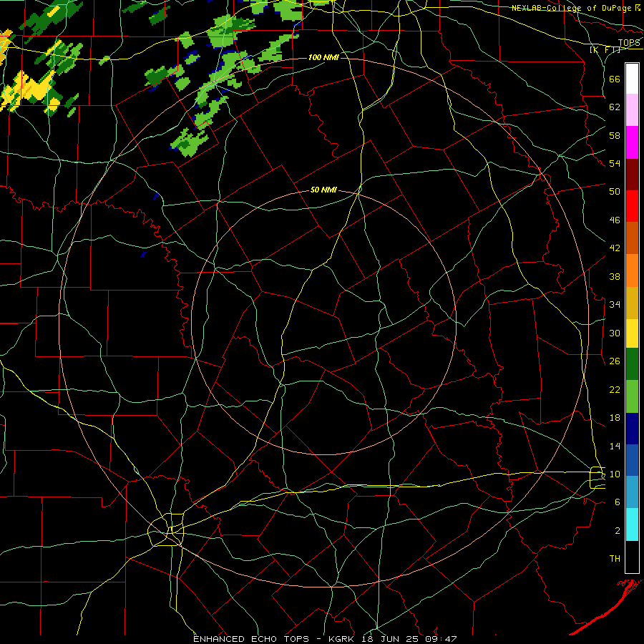
Task: Select the bright red legend swatch
Action: click(632, 206)
